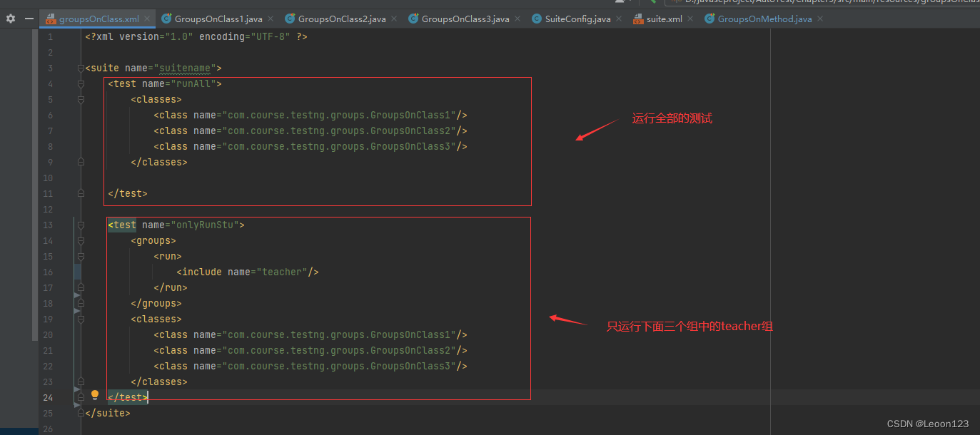Switch to the groupsOnClass.xml tab

coord(98,19)
